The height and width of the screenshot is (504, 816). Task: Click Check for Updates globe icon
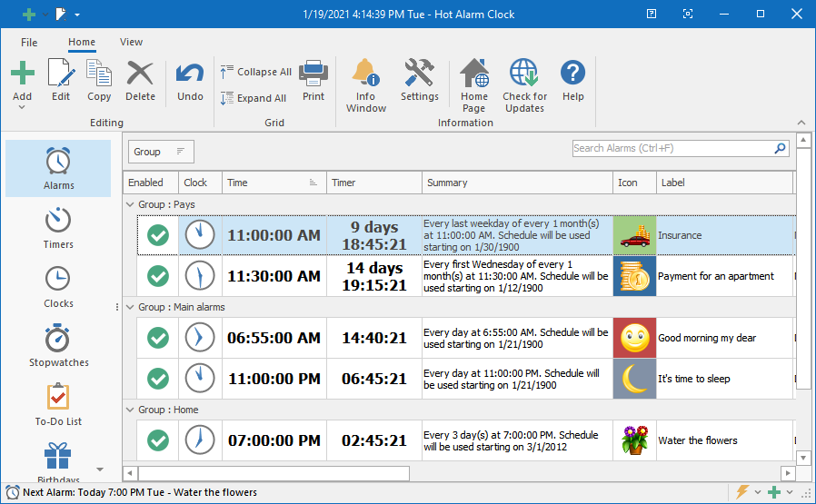click(524, 74)
